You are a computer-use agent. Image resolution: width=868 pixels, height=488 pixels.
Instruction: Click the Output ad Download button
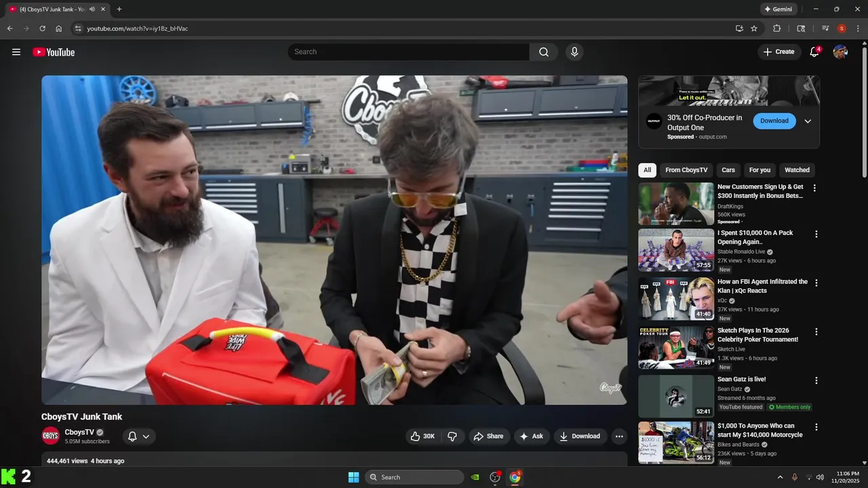coord(774,121)
